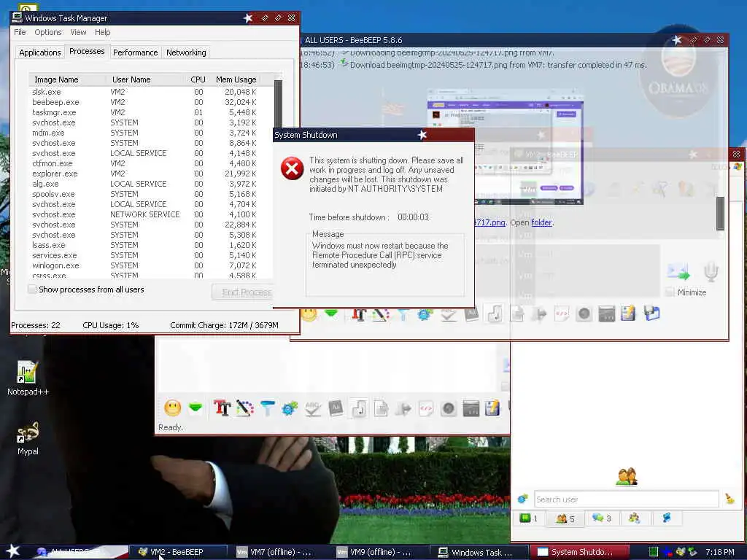Viewport: 747px width, 560px height.
Task: Click the End Process button
Action: (x=242, y=292)
